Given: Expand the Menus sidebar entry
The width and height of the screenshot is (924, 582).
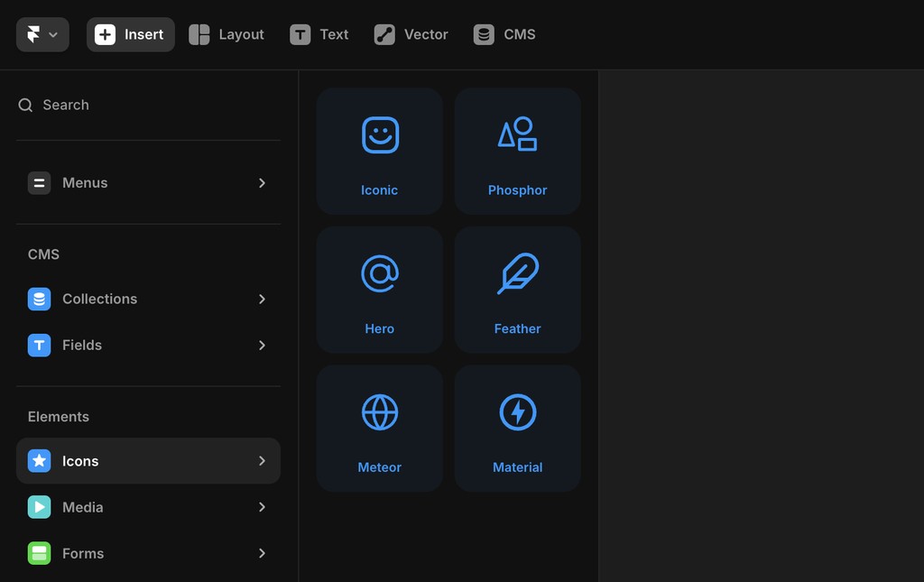Looking at the screenshot, I should coord(262,182).
